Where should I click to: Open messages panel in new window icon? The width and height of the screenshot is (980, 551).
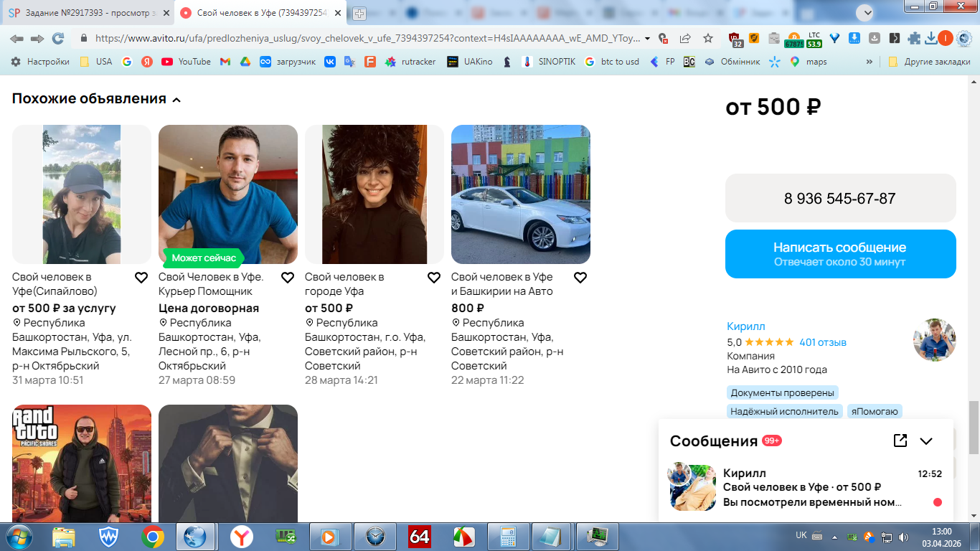click(x=900, y=441)
